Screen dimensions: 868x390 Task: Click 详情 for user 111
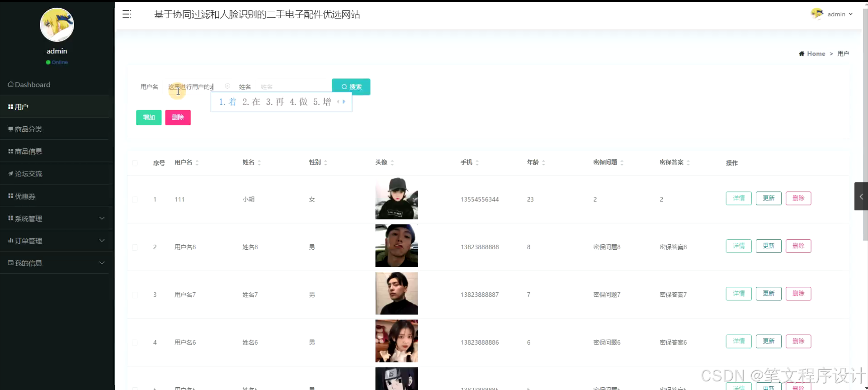(739, 198)
